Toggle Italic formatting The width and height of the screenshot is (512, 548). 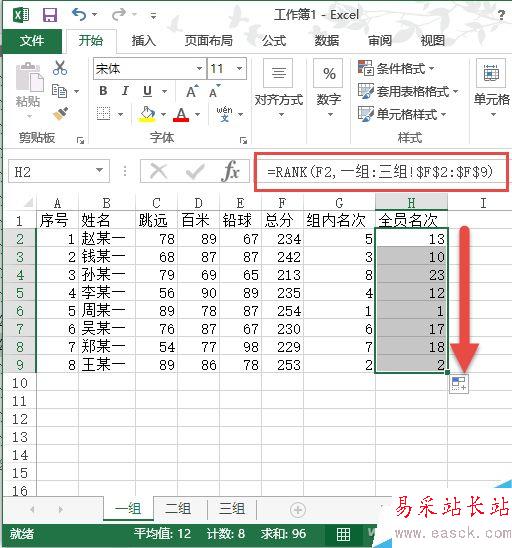[125, 91]
